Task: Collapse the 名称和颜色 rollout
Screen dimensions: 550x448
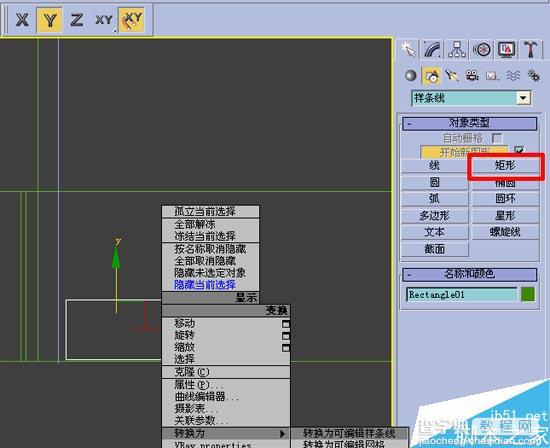Action: click(469, 275)
